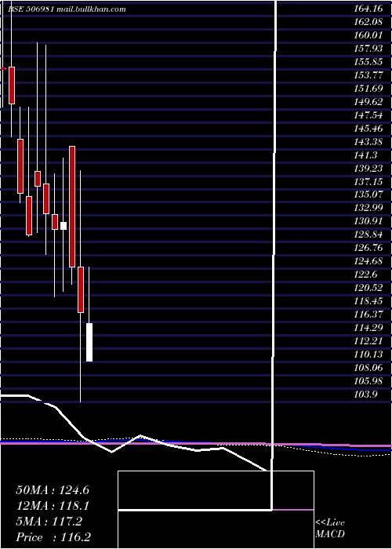Select the 141.3 price axis label

[365, 155]
